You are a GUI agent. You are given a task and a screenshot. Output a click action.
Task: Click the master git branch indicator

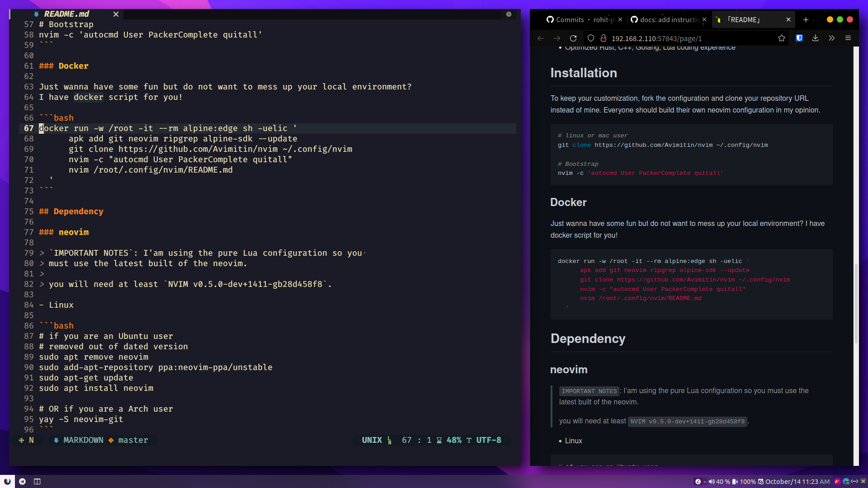133,440
